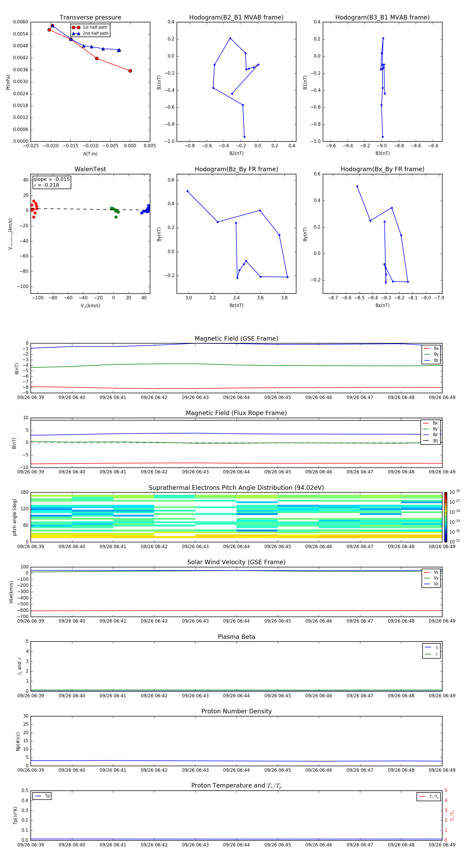This screenshot has height=868, width=473.
Task: Click 'A(T·m)' x-axis label
Action: tap(90, 154)
